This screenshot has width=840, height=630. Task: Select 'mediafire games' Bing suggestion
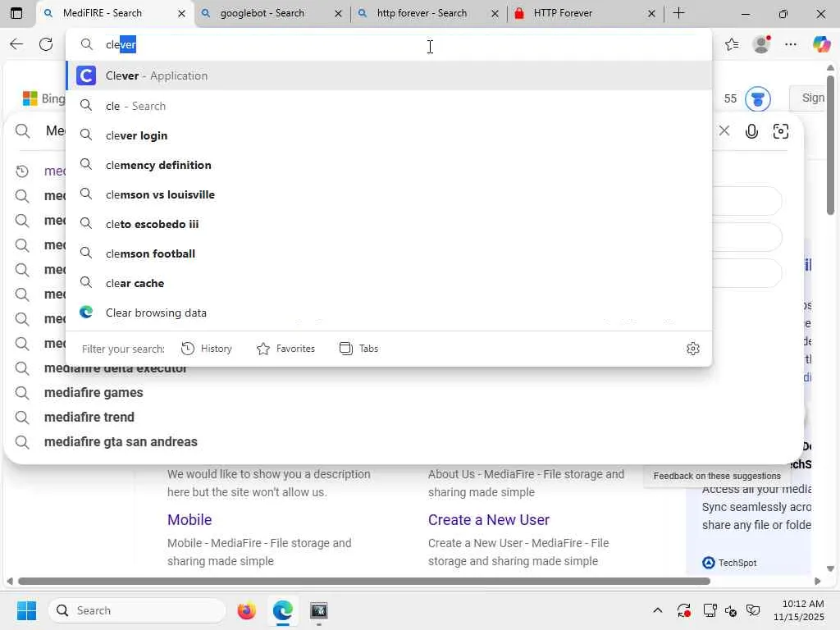click(x=94, y=393)
